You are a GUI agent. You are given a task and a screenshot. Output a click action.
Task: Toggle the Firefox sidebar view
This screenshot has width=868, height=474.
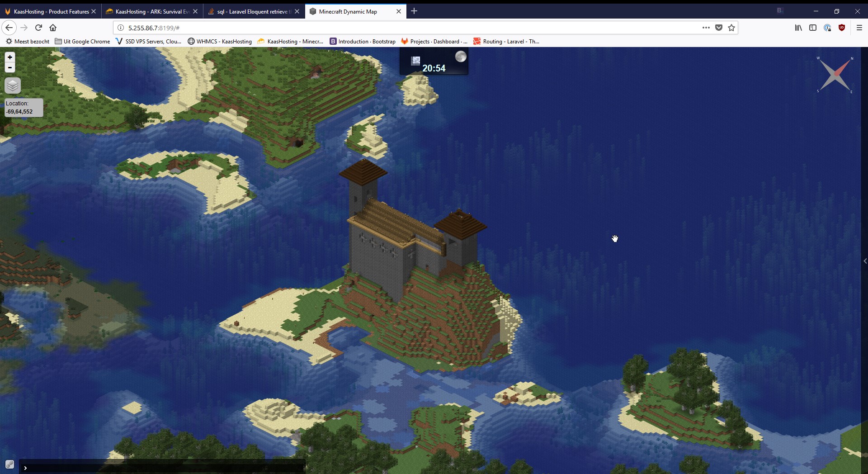[x=813, y=28]
